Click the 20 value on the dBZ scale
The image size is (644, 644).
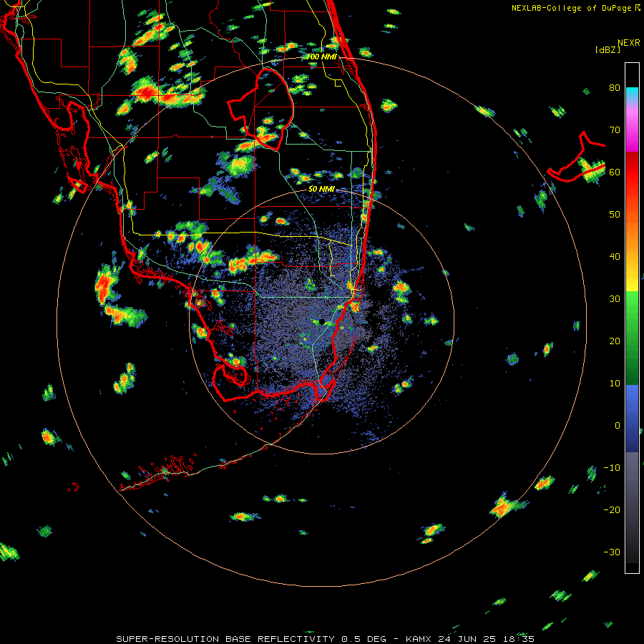pos(615,341)
